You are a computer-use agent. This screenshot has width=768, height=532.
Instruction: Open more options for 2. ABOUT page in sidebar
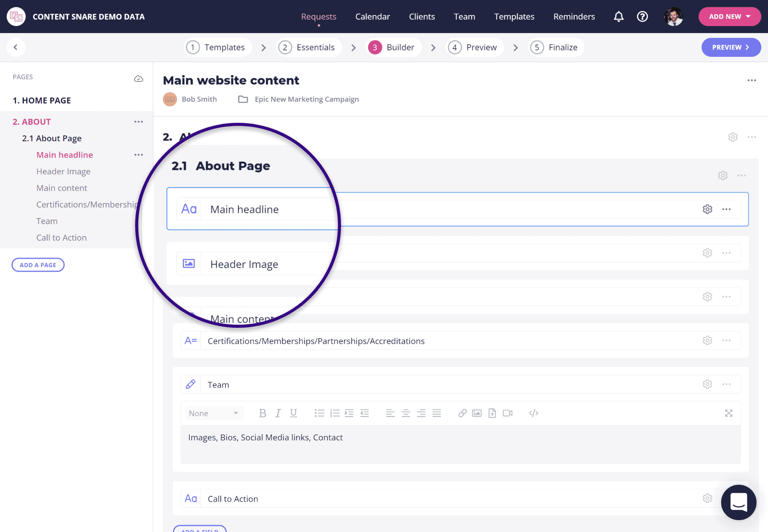[139, 122]
